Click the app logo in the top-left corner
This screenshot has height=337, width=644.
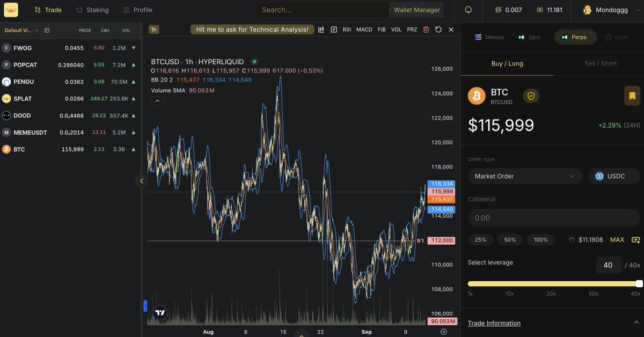tap(11, 10)
